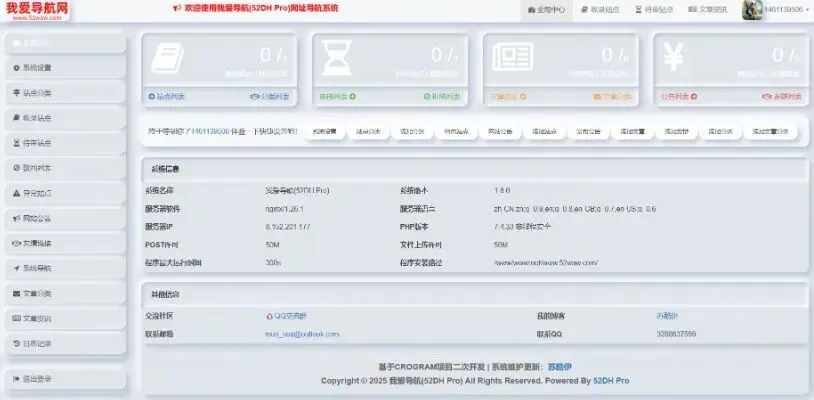Open the blog link in the 我的博客 row
The width and height of the screenshot is (814, 400).
667,316
